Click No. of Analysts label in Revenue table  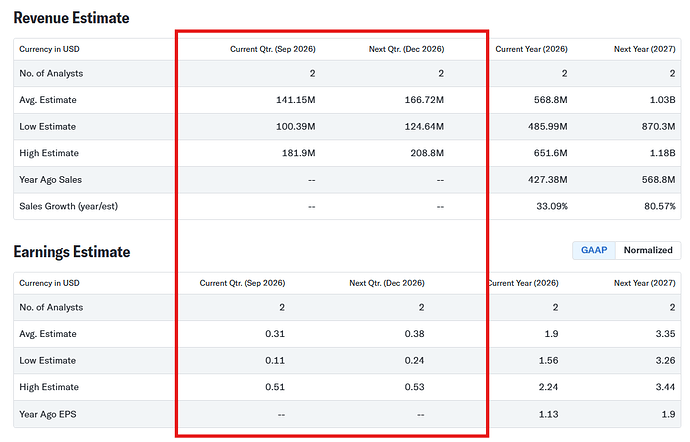pyautogui.click(x=51, y=74)
